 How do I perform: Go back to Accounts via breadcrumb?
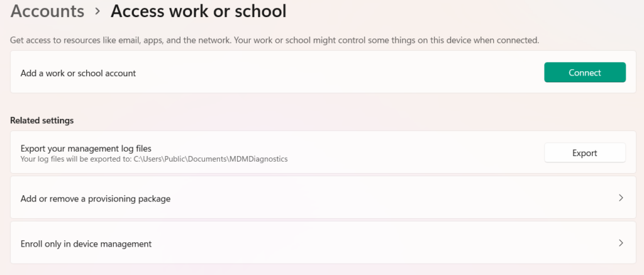(x=47, y=11)
